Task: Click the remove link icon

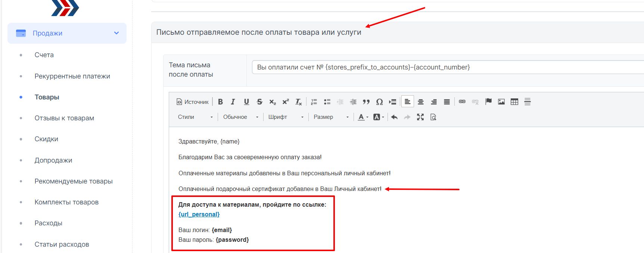Action: pos(475,102)
